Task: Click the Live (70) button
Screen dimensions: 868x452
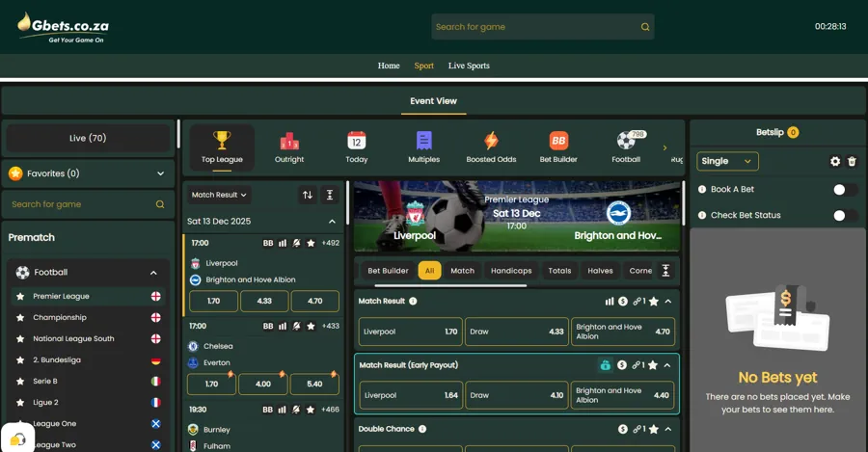Action: point(88,138)
